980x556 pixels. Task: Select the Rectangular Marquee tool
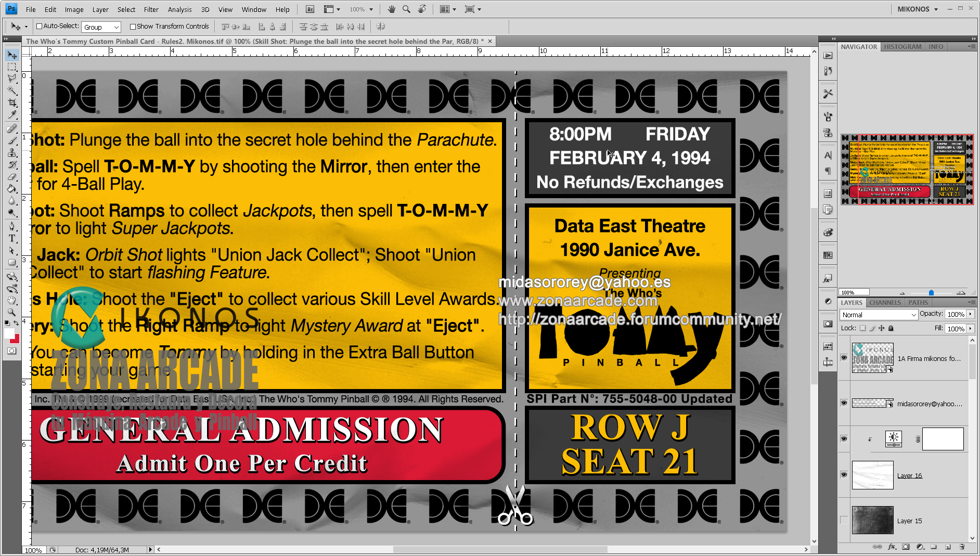point(12,67)
